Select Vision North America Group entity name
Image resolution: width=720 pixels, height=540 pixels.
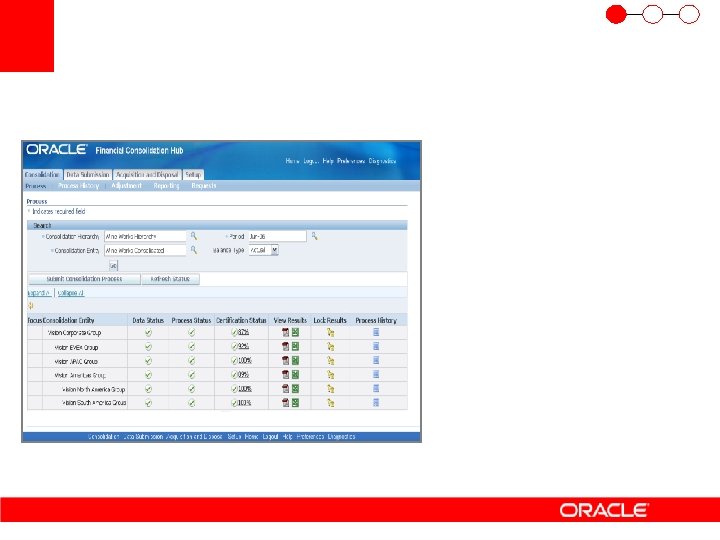click(x=93, y=389)
